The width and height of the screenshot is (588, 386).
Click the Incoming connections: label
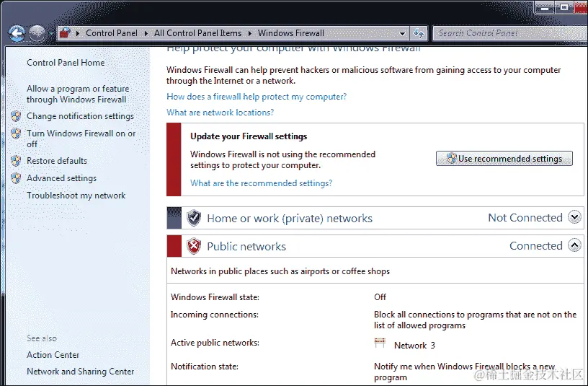click(215, 315)
